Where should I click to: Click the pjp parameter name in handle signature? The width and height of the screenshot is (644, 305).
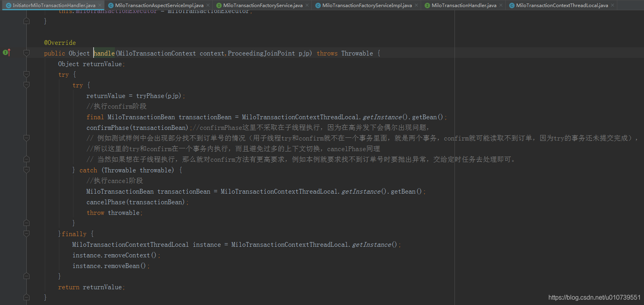pyautogui.click(x=304, y=53)
